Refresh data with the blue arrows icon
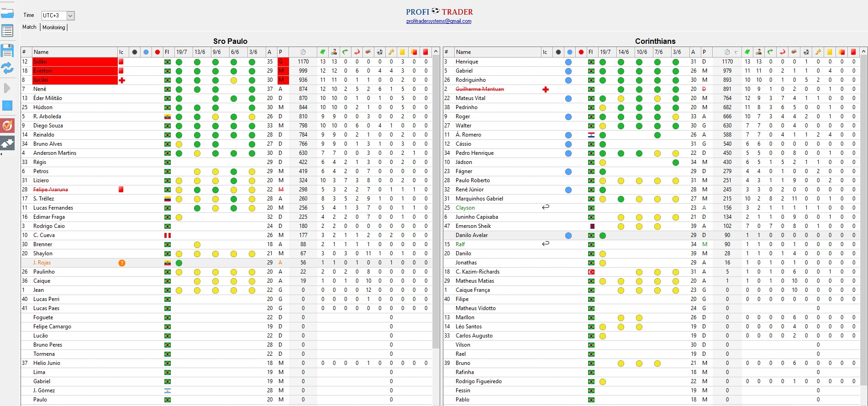 (7, 69)
